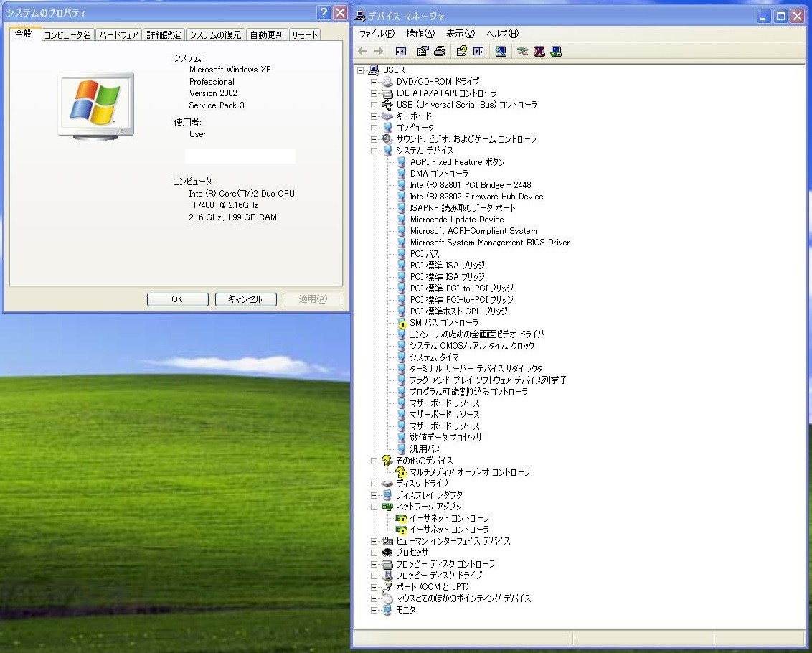Collapse the システム デバイス node
Image resolution: width=812 pixels, height=653 pixels.
coord(374,151)
